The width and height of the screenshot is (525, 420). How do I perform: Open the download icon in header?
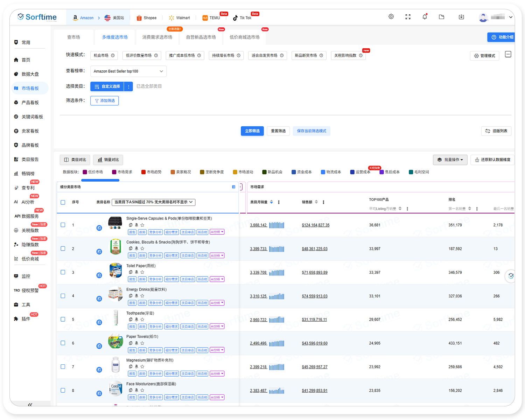461,17
